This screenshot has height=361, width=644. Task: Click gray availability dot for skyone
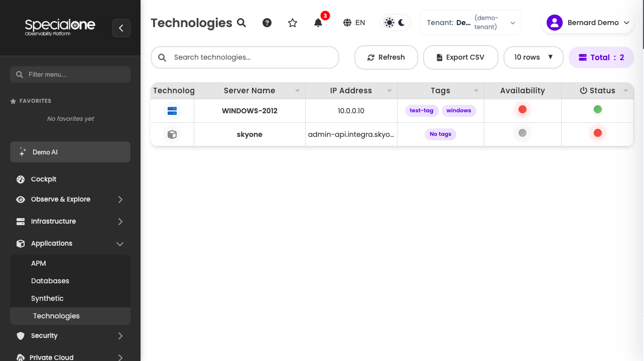(523, 133)
